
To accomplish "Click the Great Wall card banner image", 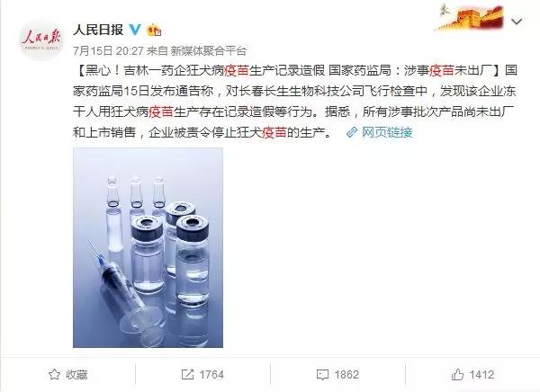I will [x=471, y=17].
